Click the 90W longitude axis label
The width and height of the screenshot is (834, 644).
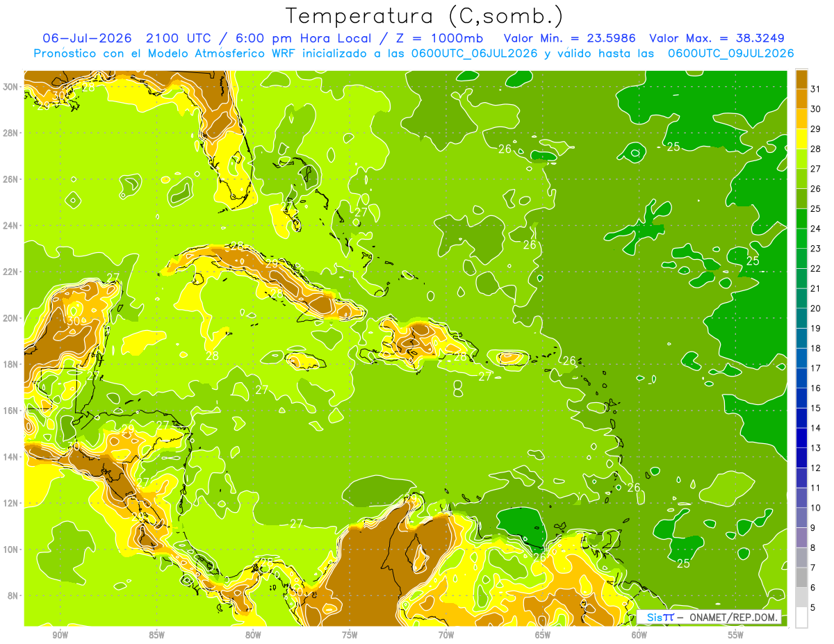(60, 635)
